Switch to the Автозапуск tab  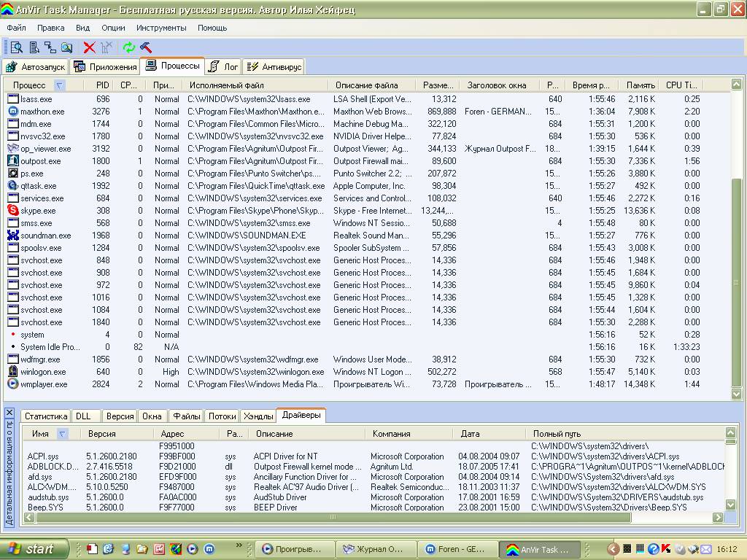[36, 66]
